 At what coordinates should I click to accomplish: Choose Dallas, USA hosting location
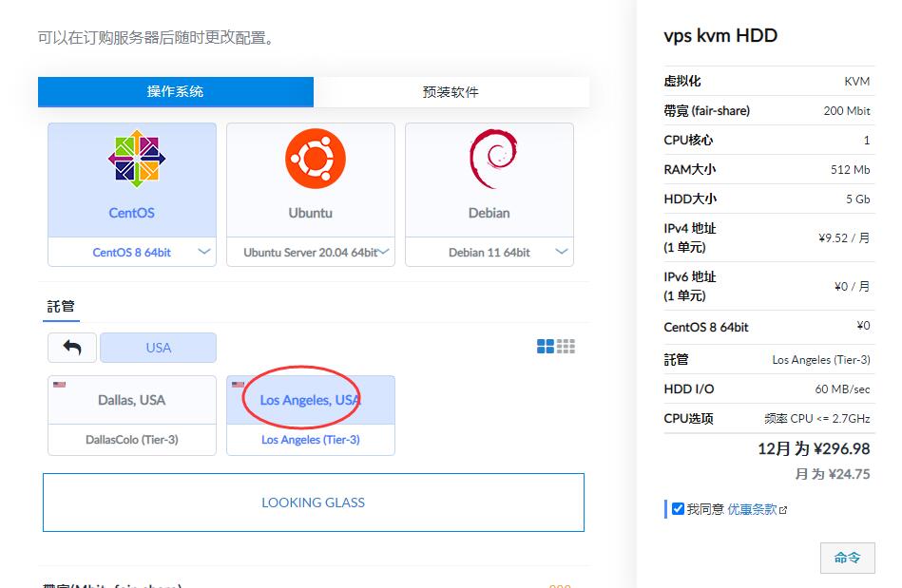(x=132, y=401)
